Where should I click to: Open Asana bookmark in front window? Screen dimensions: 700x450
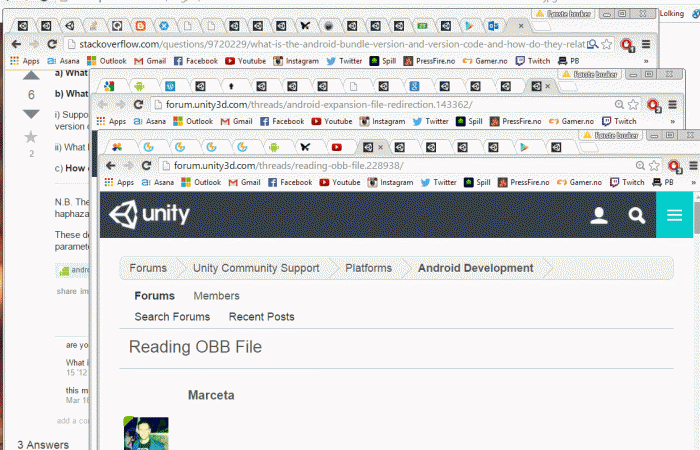point(158,182)
